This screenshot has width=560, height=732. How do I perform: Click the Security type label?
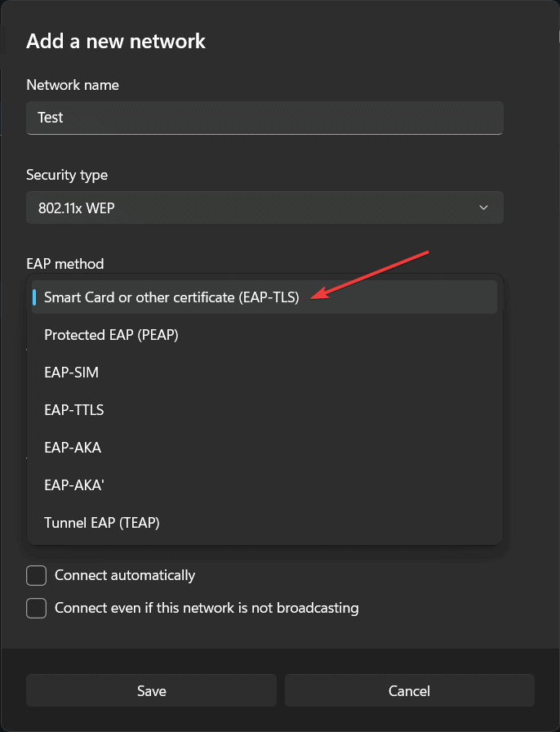(x=67, y=175)
